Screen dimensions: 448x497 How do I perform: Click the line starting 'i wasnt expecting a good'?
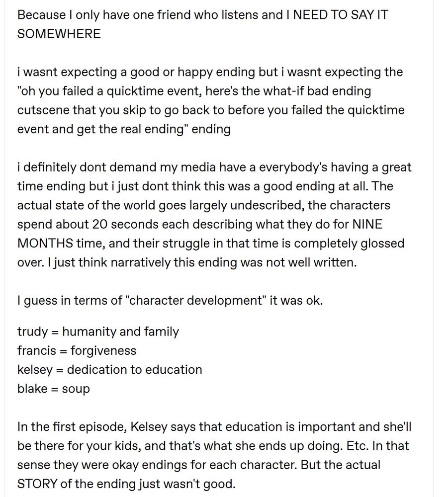pyautogui.click(x=210, y=72)
